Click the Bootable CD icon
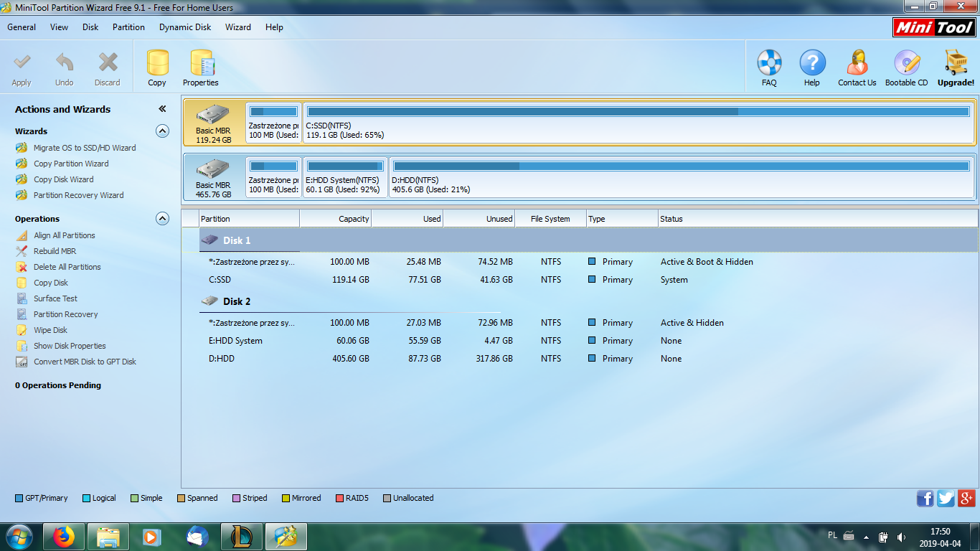 tap(907, 63)
